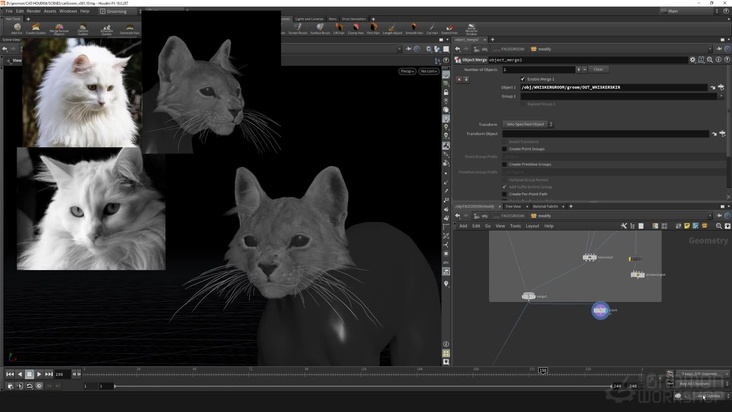This screenshot has width=732, height=412.
Task: Select the Cut Hair shelf tool
Action: tap(432, 29)
